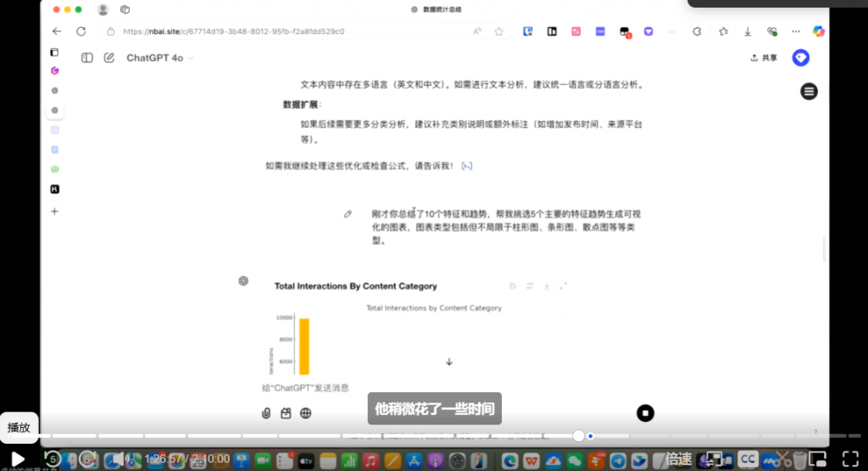
Task: Expand the chart to fullscreen view
Action: click(x=564, y=286)
